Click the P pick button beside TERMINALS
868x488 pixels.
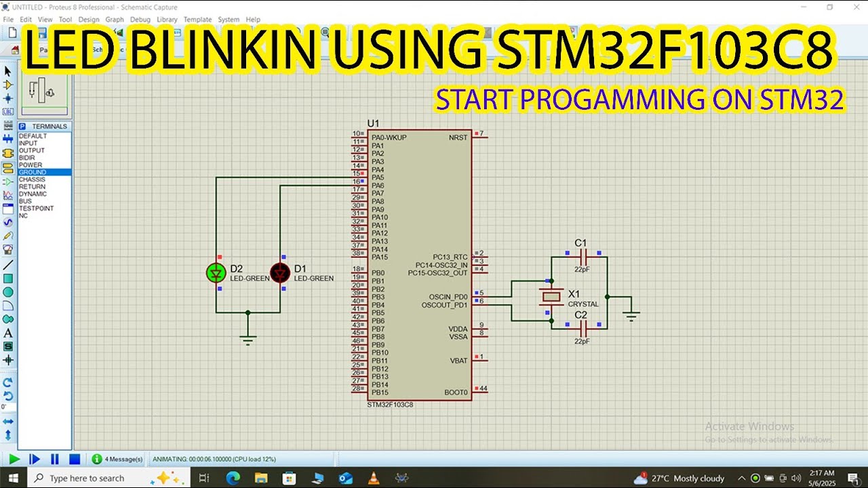tap(22, 126)
